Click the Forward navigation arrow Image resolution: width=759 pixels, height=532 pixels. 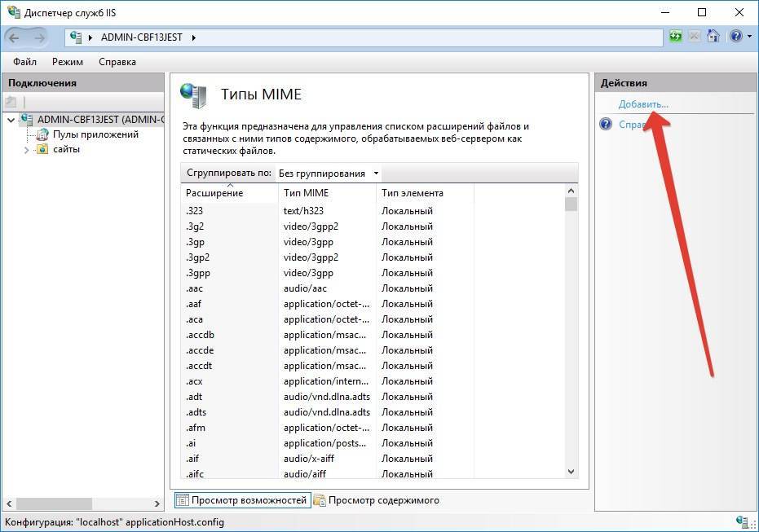click(41, 37)
